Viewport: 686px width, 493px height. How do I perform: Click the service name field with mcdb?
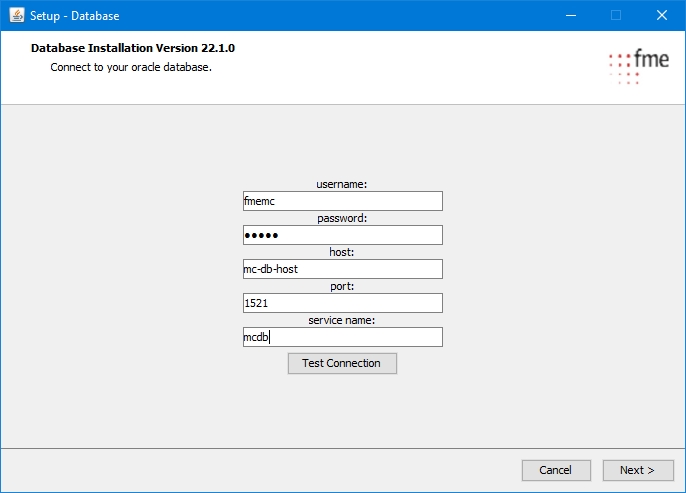tap(342, 337)
